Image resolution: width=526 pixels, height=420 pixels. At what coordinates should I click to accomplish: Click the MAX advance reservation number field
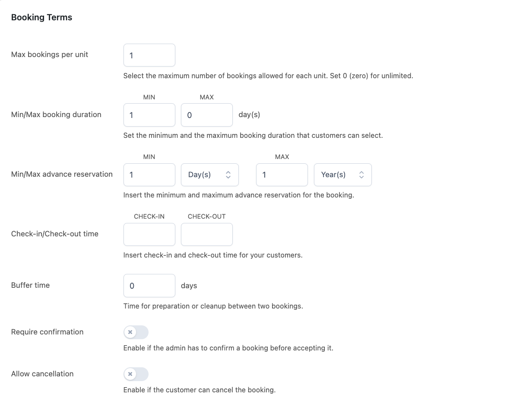282,175
